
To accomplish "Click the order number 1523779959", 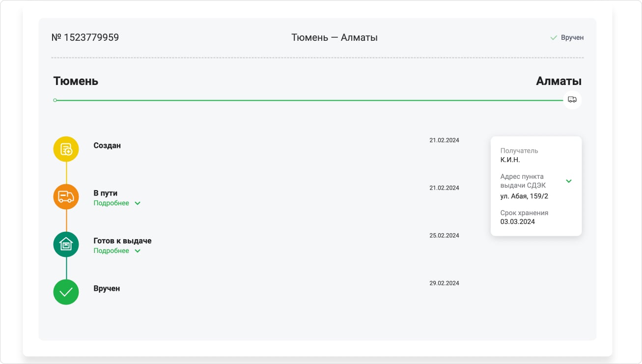I will [x=85, y=37].
